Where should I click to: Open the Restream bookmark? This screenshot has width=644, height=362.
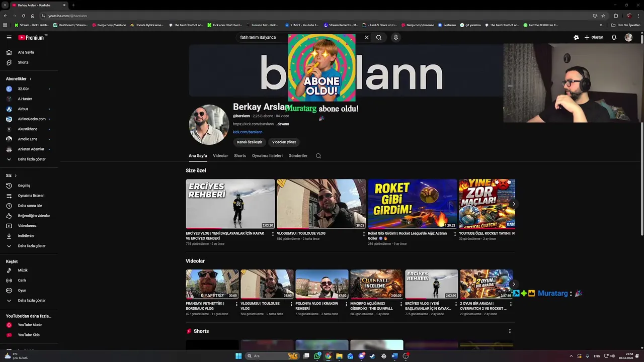pos(447,25)
